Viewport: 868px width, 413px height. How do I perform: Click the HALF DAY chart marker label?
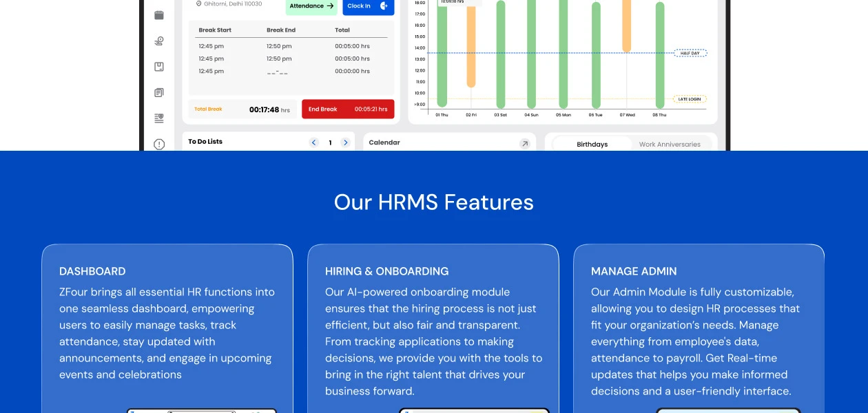click(x=690, y=53)
